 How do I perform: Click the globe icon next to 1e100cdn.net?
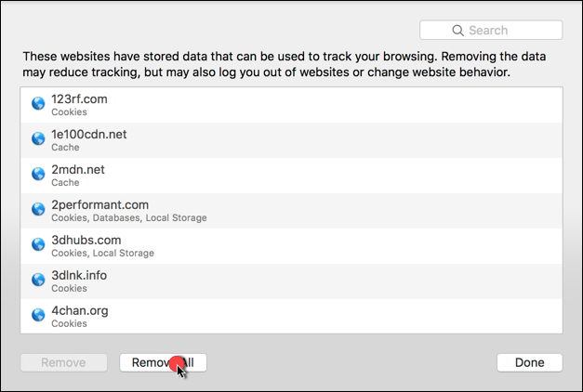click(x=38, y=138)
